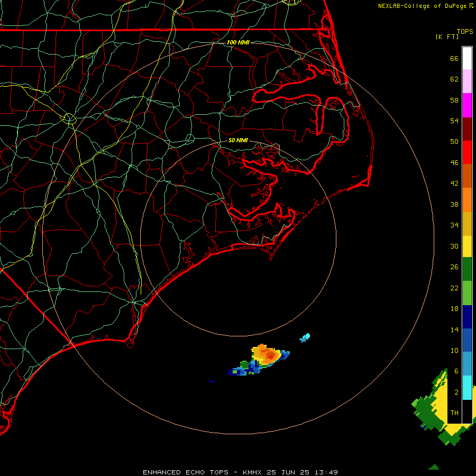Click the legend value "18"
Image resolution: width=476 pixels, height=476 pixels.
tap(454, 309)
